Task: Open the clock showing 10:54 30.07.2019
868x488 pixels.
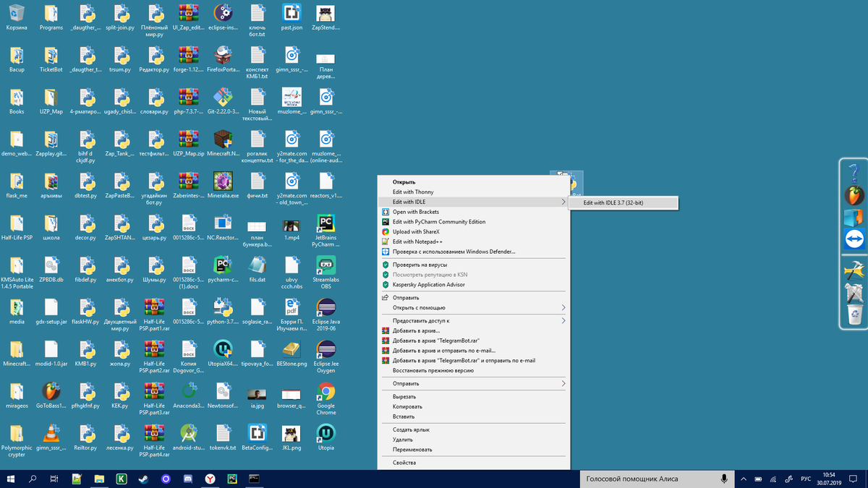Action: tap(829, 479)
